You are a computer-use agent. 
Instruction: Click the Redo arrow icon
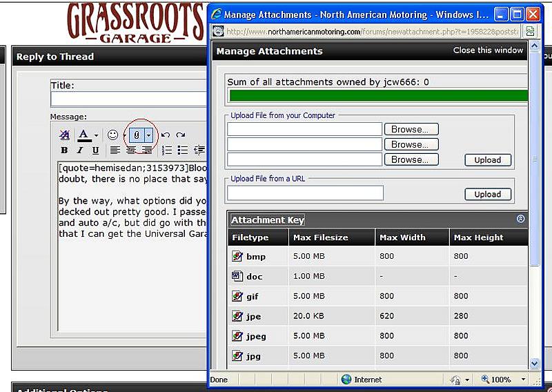click(181, 135)
